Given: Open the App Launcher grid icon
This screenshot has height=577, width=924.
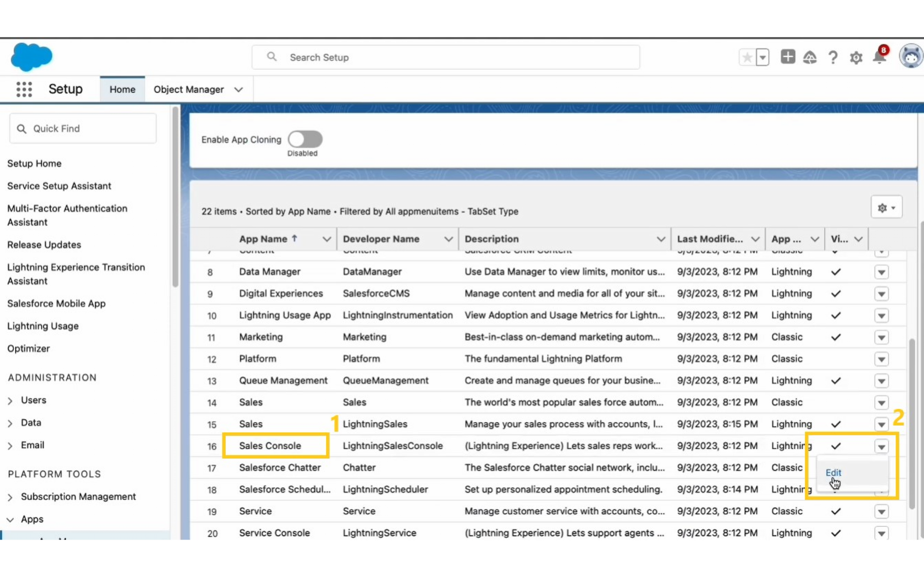Looking at the screenshot, I should [x=24, y=89].
